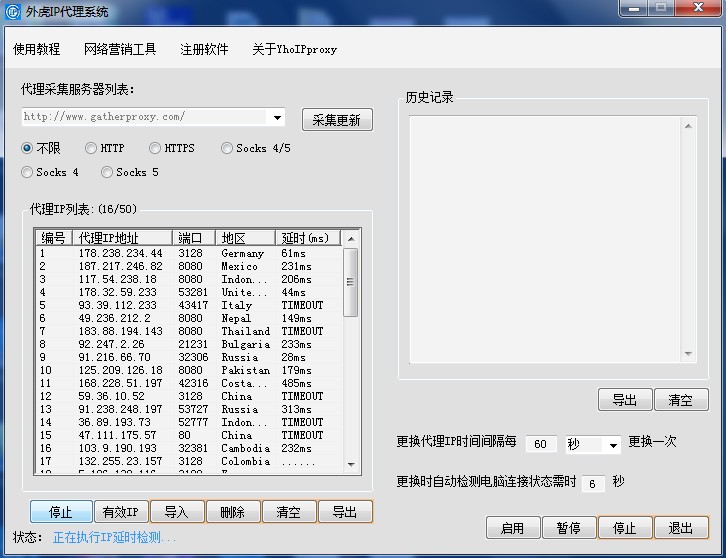
Task: Open the 关于YhoIPproxy menu
Action: [294, 49]
